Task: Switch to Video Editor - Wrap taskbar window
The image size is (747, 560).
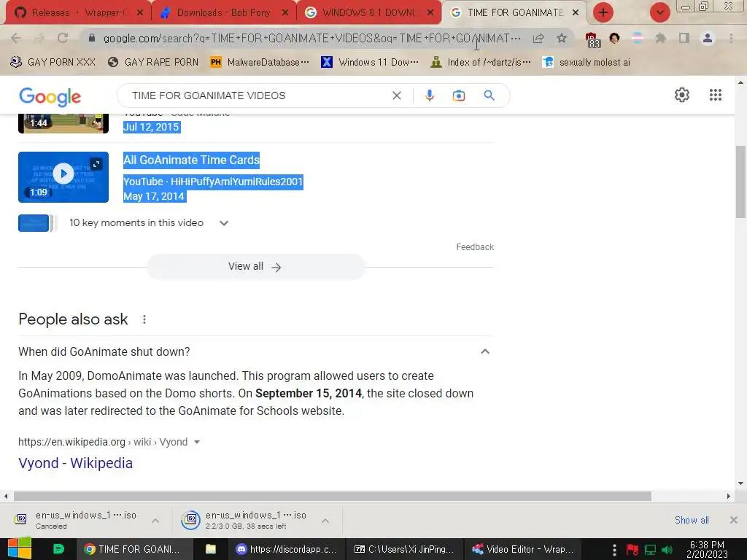Action: [x=522, y=549]
